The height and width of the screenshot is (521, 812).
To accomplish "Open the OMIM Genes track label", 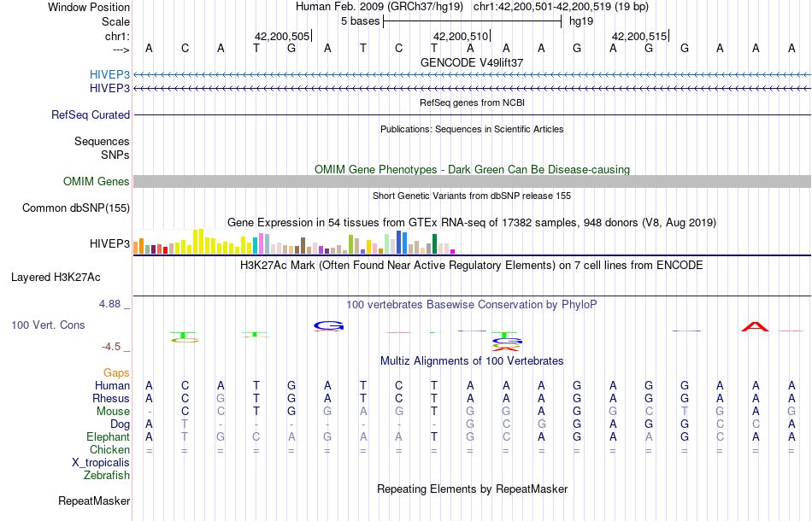I will coord(96,182).
